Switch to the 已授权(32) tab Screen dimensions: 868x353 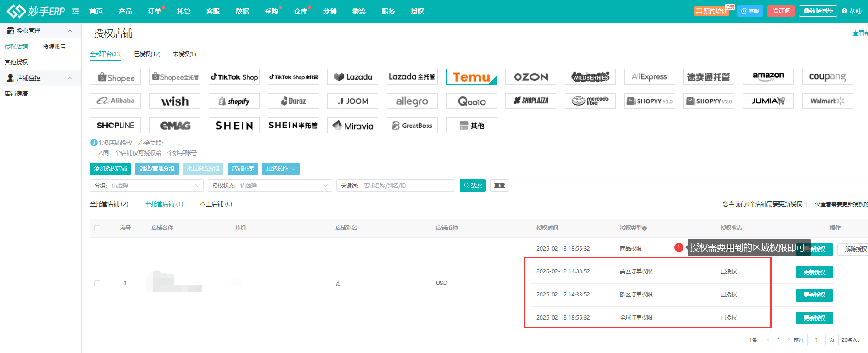pyautogui.click(x=147, y=54)
